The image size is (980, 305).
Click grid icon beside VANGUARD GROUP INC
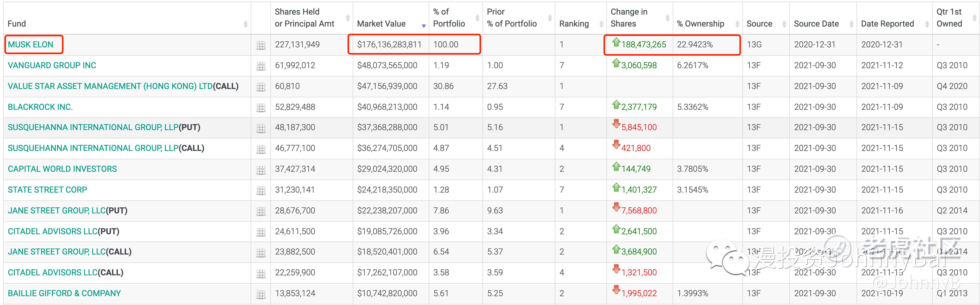pyautogui.click(x=260, y=66)
